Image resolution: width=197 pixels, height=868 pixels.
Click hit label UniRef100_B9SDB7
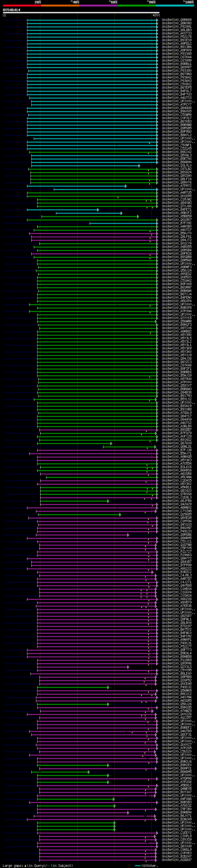(177, 430)
